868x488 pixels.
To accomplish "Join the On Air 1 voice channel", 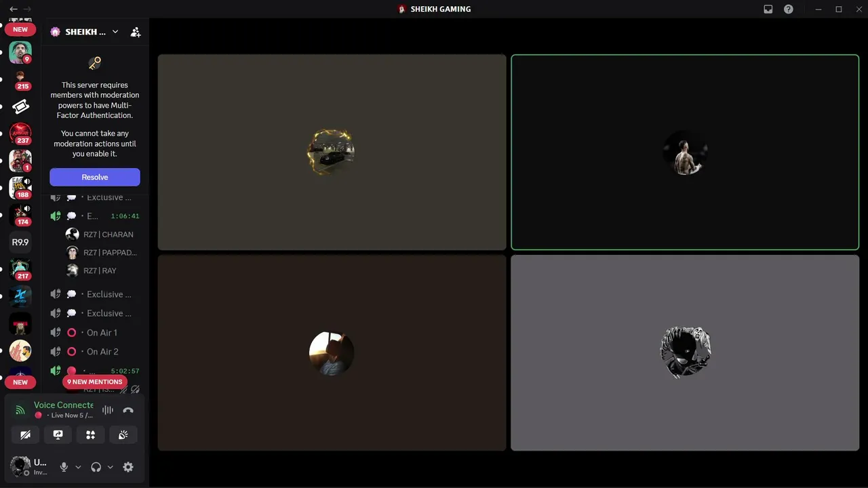I will 95,333.
